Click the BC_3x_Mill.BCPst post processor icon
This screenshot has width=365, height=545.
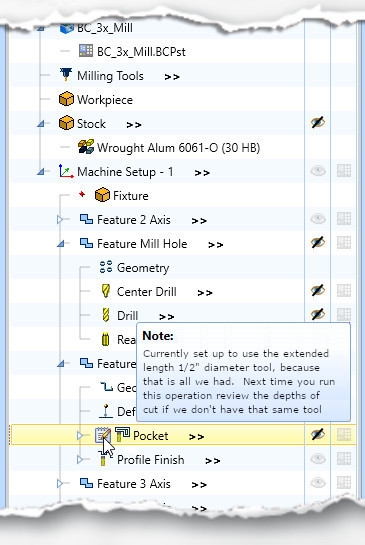click(x=86, y=51)
